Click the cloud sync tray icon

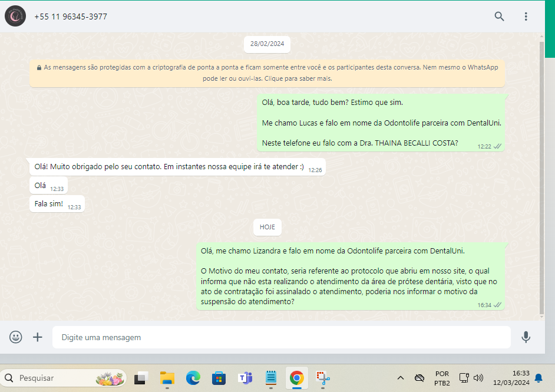419,378
